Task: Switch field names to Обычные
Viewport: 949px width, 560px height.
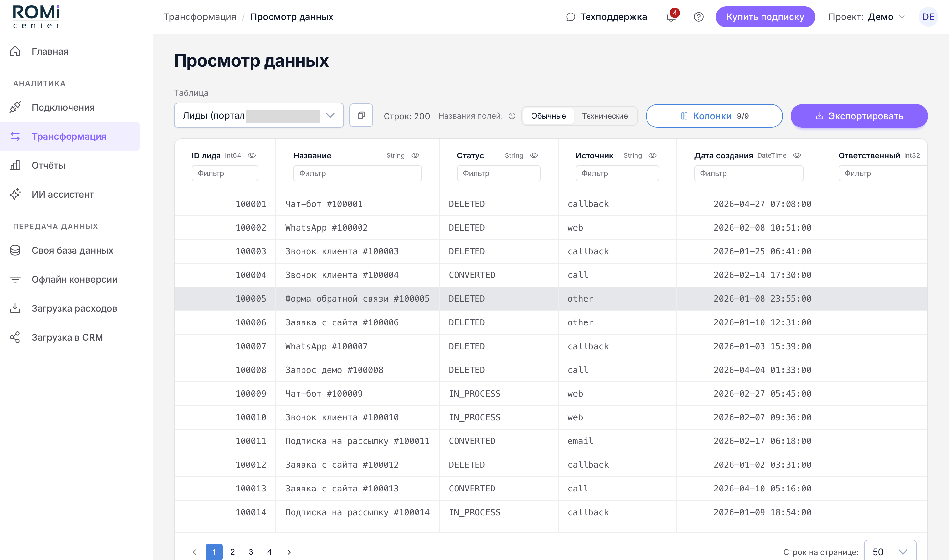Action: [x=548, y=116]
